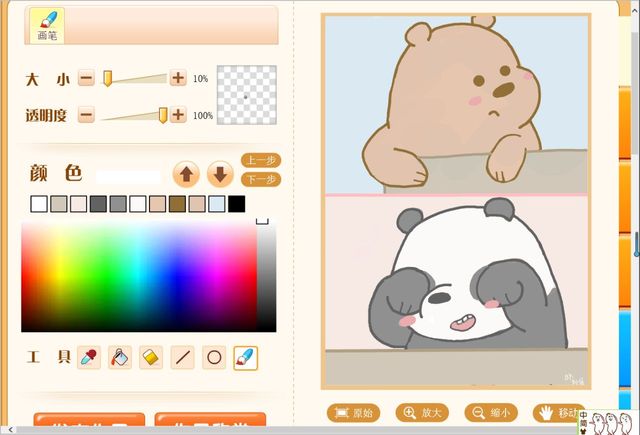The width and height of the screenshot is (640, 435).
Task: Select the eyedropper color picker tool
Action: [89, 357]
